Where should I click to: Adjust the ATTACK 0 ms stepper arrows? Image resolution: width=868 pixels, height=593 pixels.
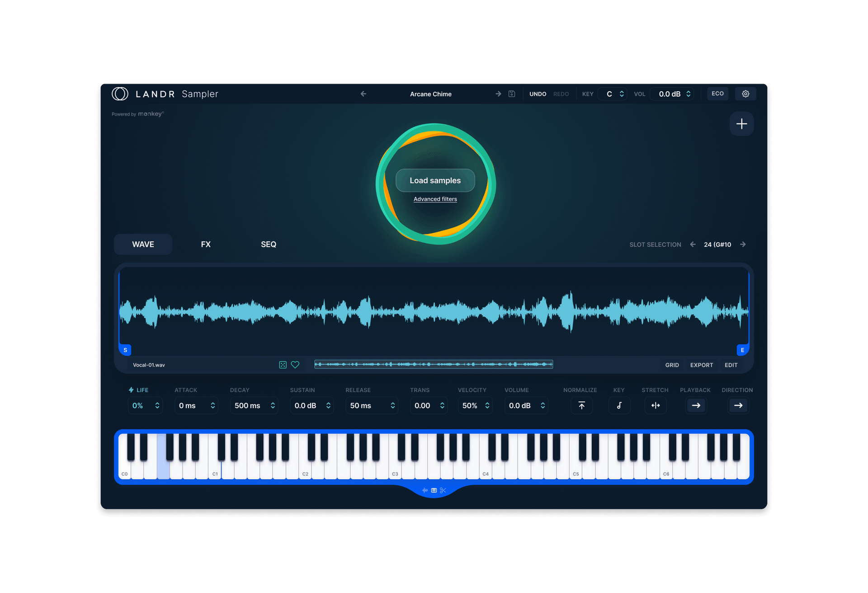coord(212,405)
